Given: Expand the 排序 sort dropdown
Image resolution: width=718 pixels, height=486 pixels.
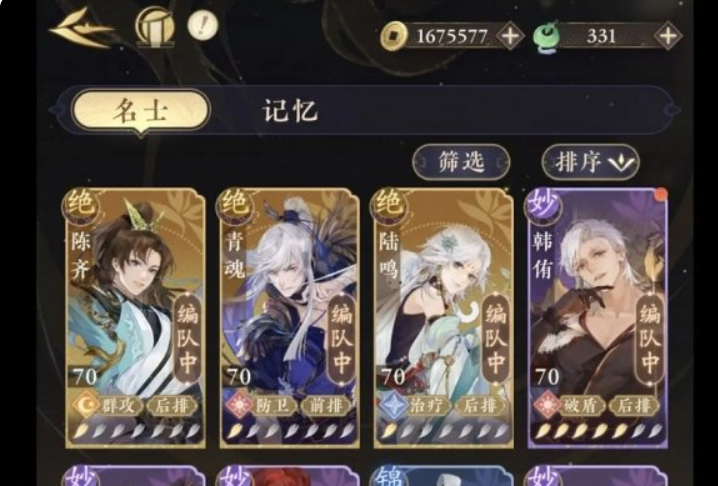Looking at the screenshot, I should (590, 162).
